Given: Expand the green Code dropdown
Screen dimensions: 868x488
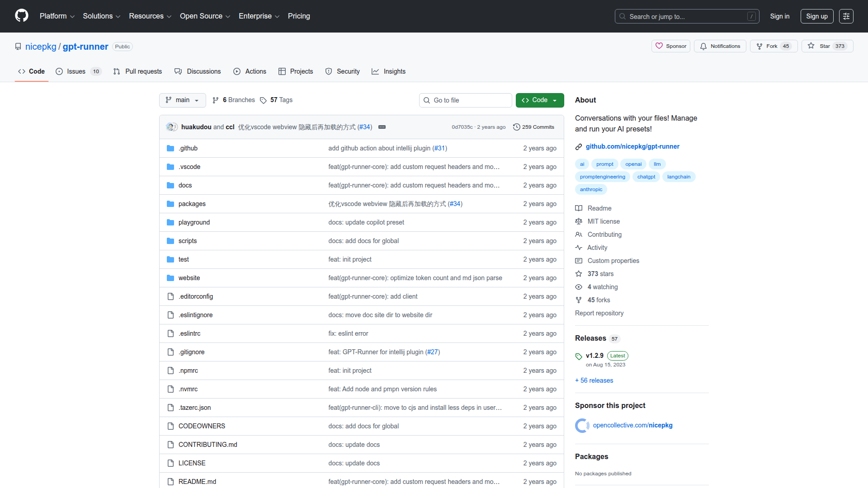Looking at the screenshot, I should tap(539, 100).
